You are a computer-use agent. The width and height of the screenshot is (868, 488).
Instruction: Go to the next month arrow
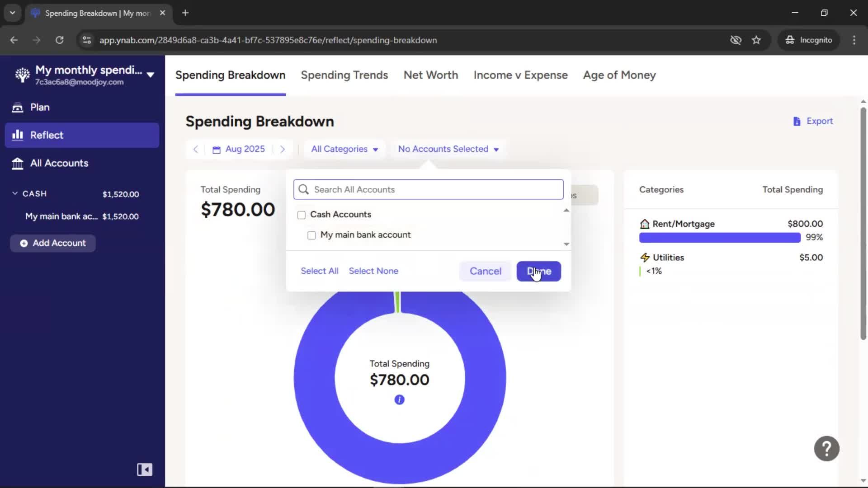point(283,149)
